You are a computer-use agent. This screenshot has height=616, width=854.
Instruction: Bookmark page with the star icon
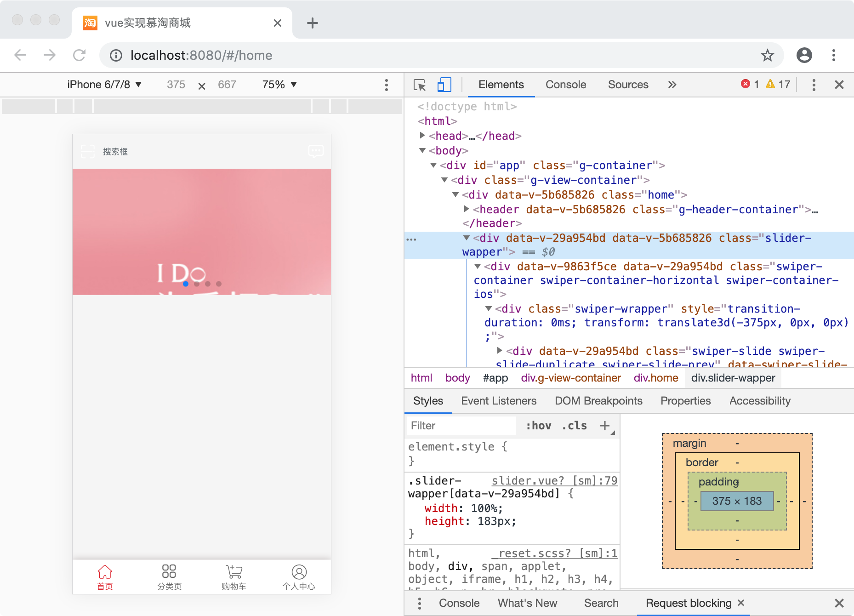tap(767, 56)
